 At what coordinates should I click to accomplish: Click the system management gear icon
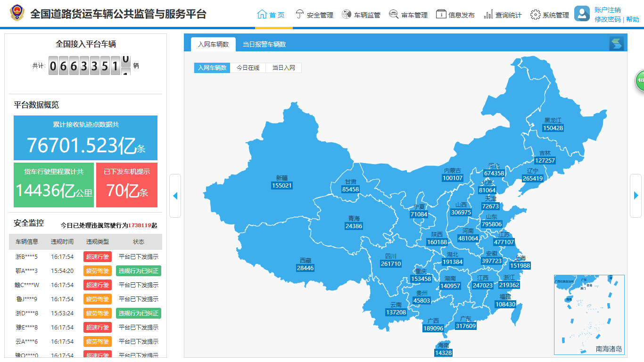535,15
